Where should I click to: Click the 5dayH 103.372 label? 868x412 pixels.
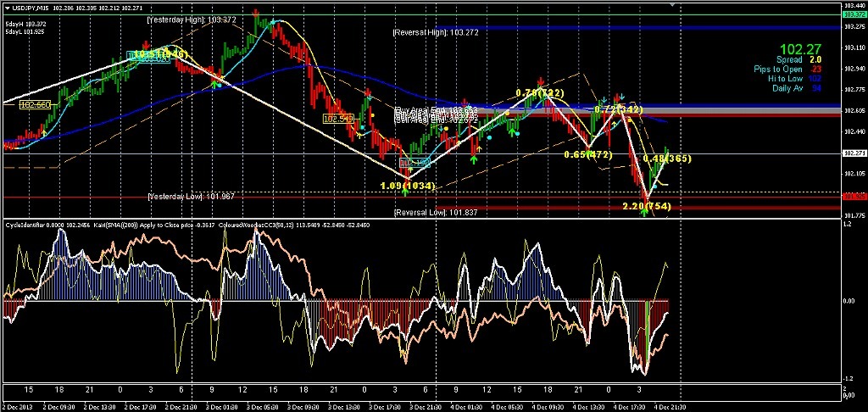(26, 25)
